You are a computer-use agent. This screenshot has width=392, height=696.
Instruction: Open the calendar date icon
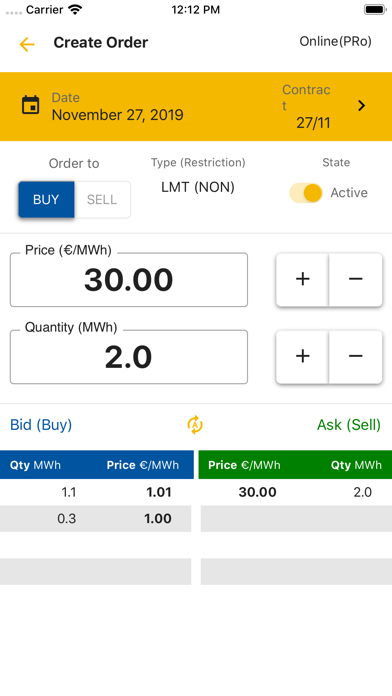31,105
